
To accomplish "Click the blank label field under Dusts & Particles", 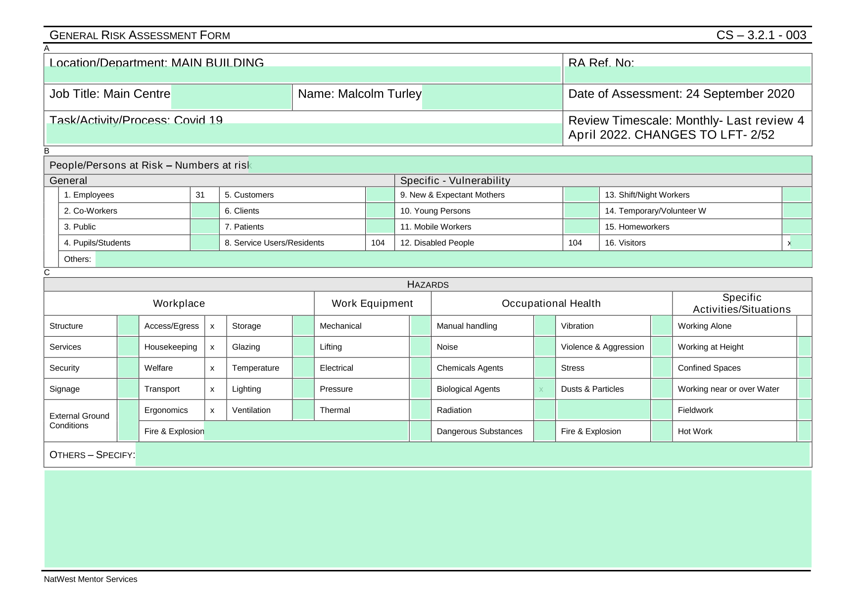I will [x=603, y=410].
